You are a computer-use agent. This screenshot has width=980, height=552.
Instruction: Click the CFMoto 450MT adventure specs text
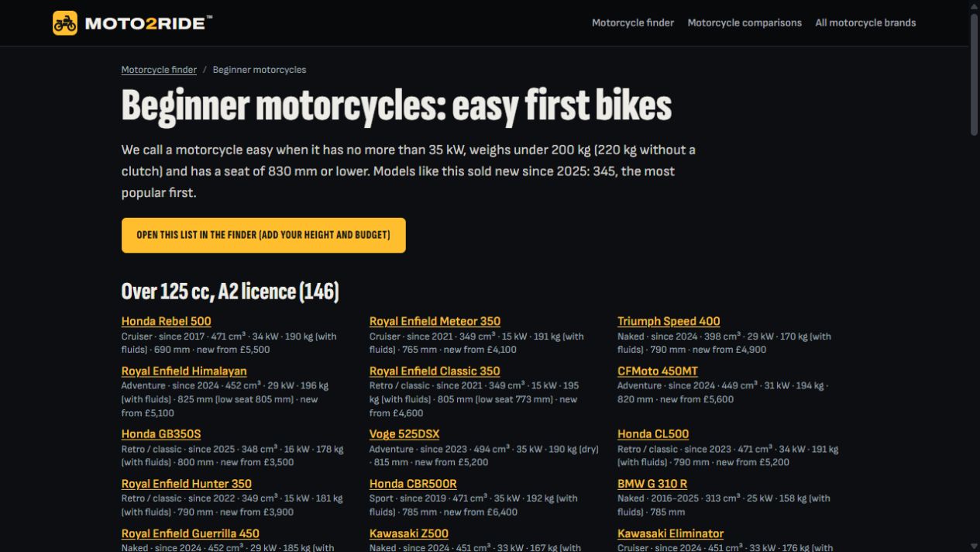(722, 392)
